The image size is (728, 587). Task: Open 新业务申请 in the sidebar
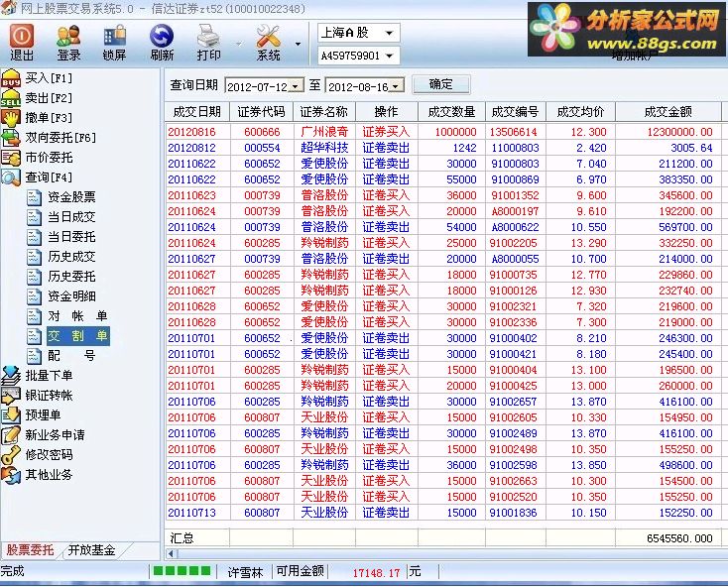pyautogui.click(x=44, y=435)
